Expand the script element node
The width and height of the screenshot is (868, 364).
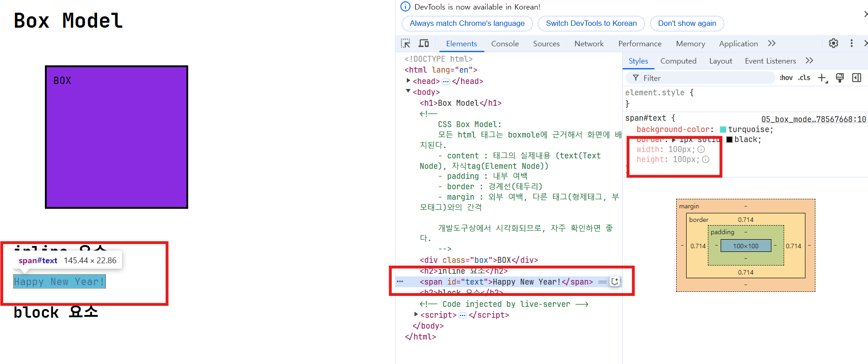[x=416, y=314]
